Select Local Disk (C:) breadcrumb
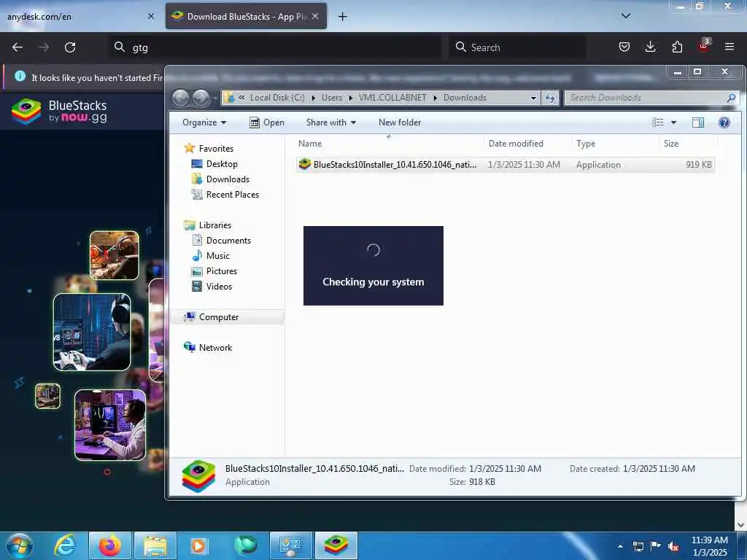 (x=277, y=98)
